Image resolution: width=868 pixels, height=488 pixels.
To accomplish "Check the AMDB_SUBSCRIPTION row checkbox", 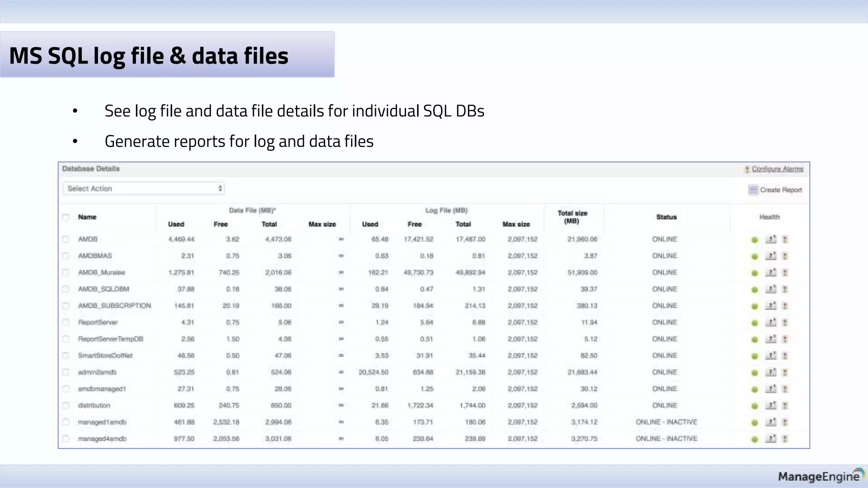I will (x=66, y=306).
